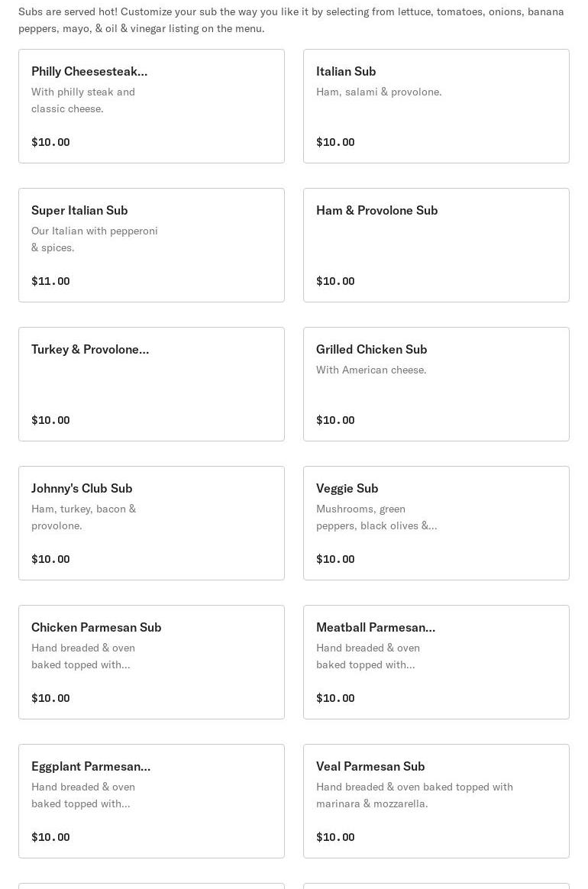Screen dimensions: 588x889
Task: Pick the Veal Parmesan Sub
Action: point(436,801)
